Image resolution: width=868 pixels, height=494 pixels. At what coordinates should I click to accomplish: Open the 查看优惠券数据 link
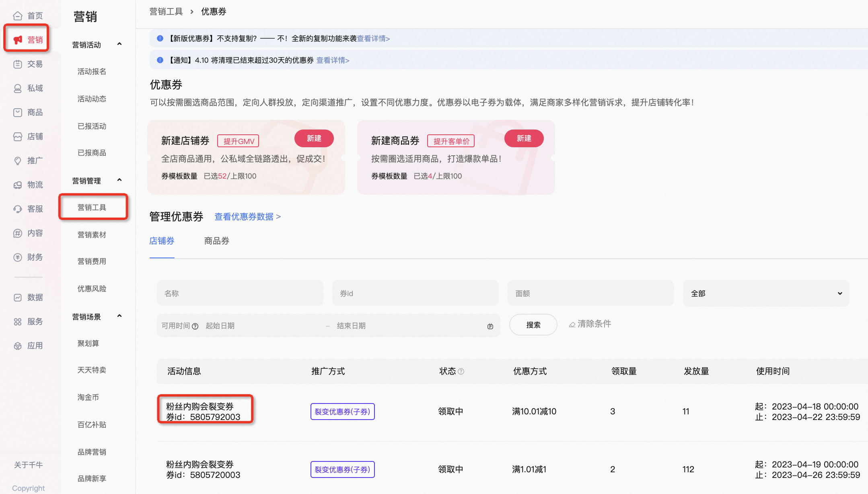(x=247, y=217)
